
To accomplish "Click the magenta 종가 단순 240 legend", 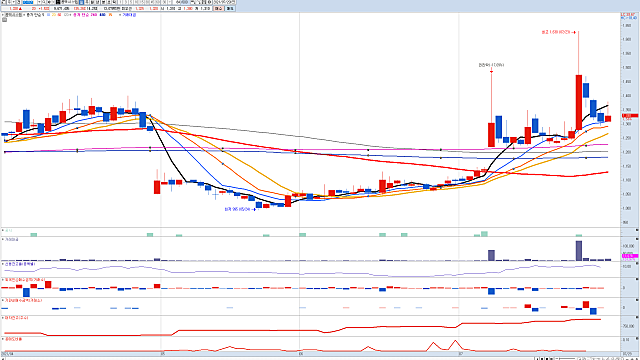I will (85, 15).
